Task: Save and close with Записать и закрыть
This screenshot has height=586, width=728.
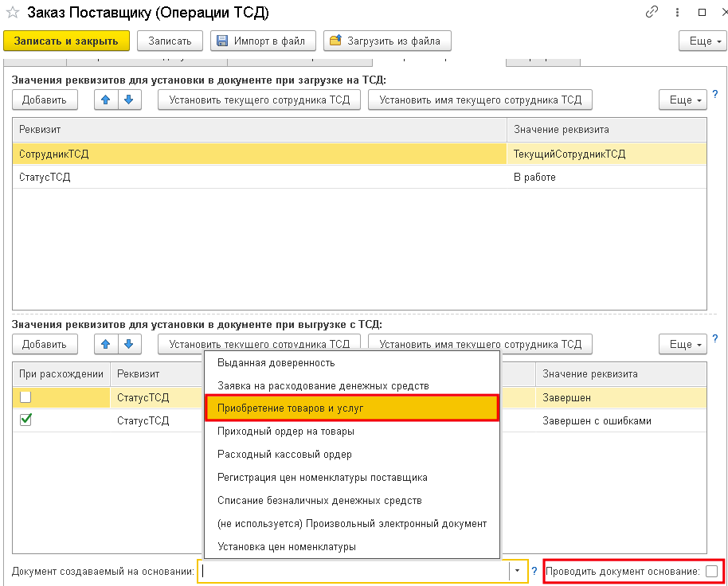Action: [x=66, y=41]
